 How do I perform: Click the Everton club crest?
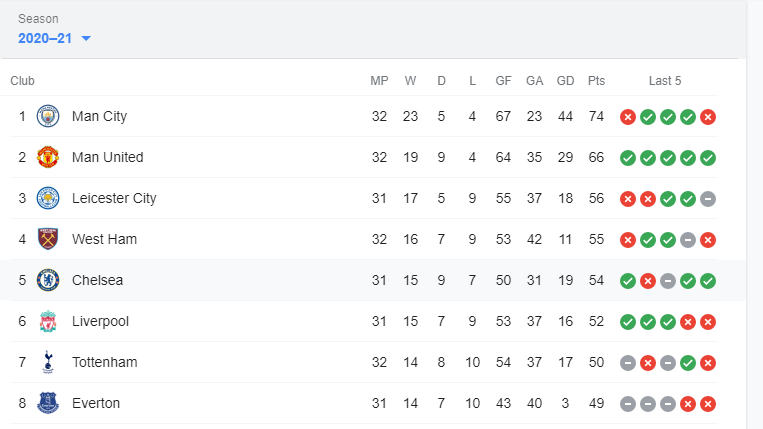48,403
